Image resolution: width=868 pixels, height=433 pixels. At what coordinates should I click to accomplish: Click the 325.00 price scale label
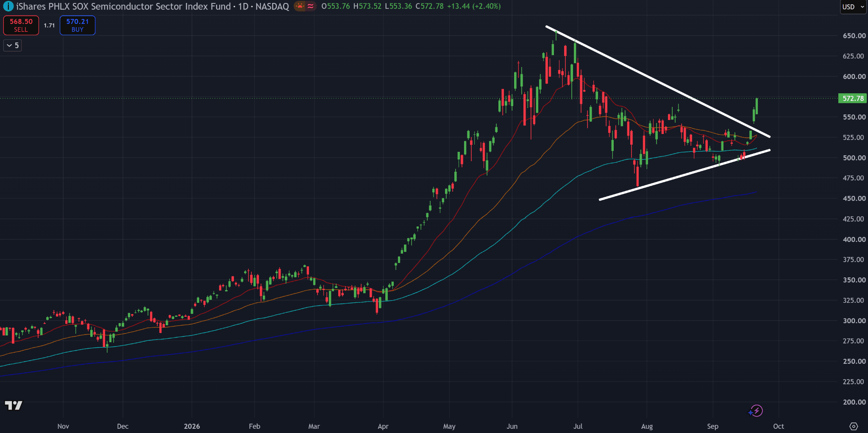tap(854, 300)
